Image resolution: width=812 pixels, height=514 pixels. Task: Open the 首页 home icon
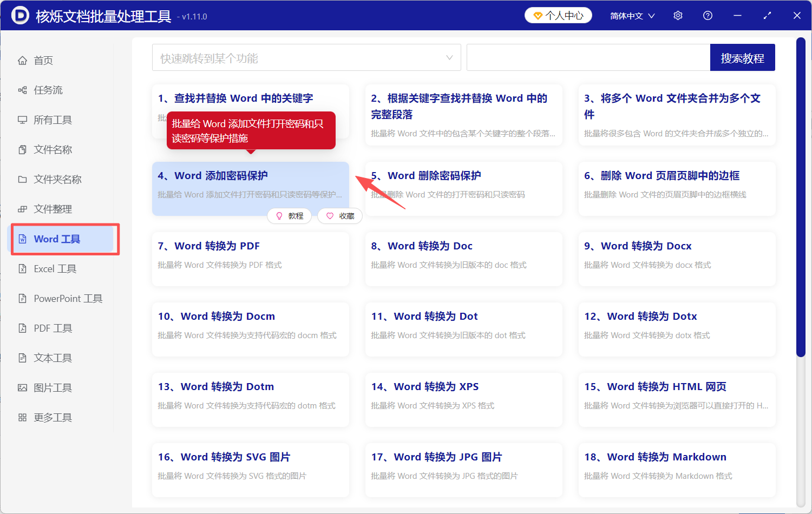point(22,60)
